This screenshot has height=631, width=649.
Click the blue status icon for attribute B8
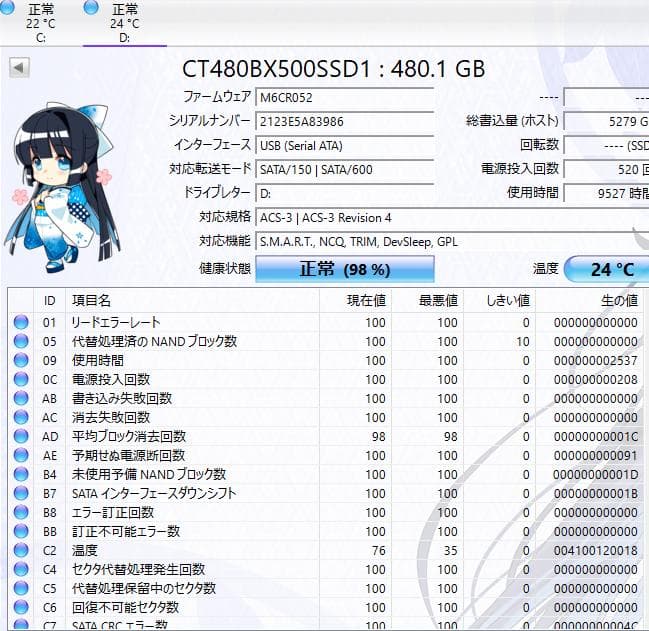(x=21, y=512)
